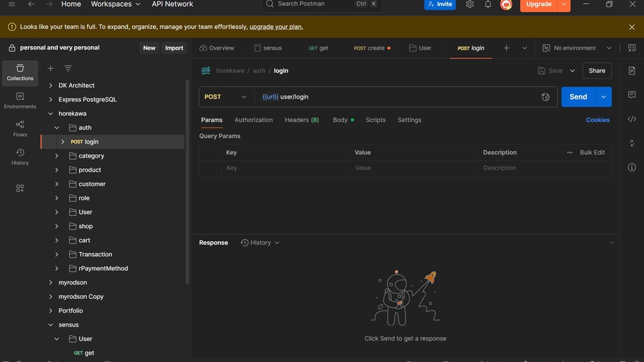Click the request URL input field
644x362 pixels.
pos(396,97)
